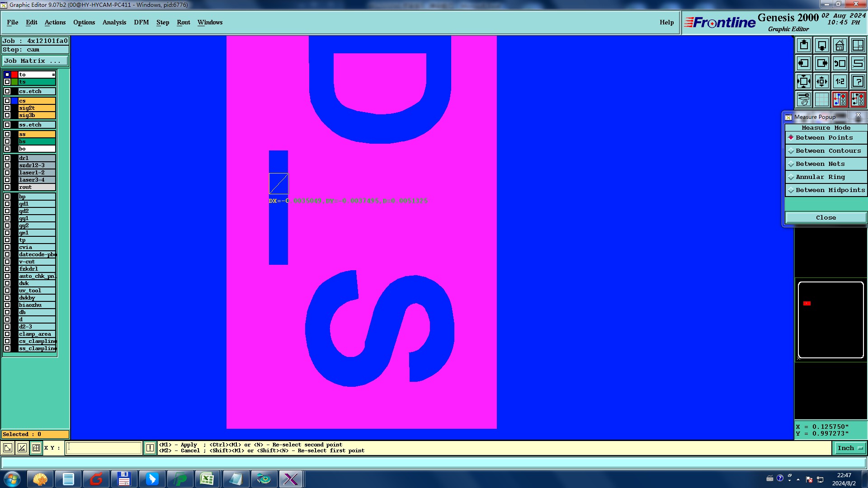Viewport: 868px width, 488px height.
Task: Click the pan right arrow icon
Action: click(x=821, y=63)
